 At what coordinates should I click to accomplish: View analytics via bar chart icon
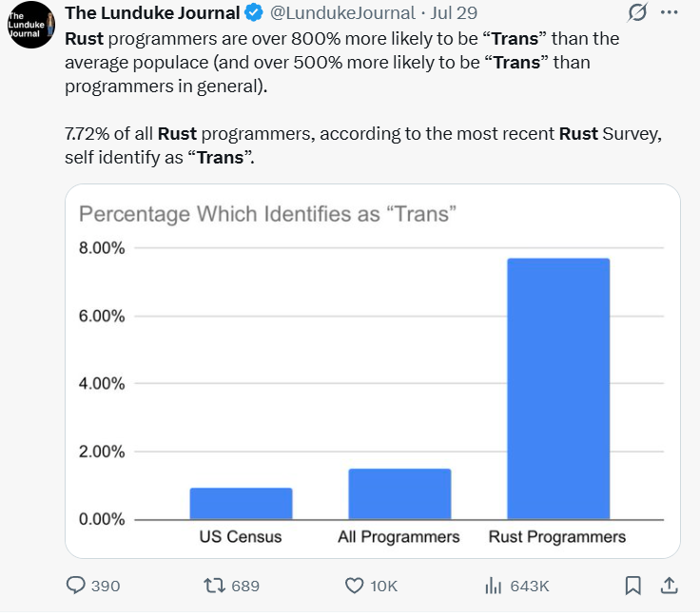(494, 586)
